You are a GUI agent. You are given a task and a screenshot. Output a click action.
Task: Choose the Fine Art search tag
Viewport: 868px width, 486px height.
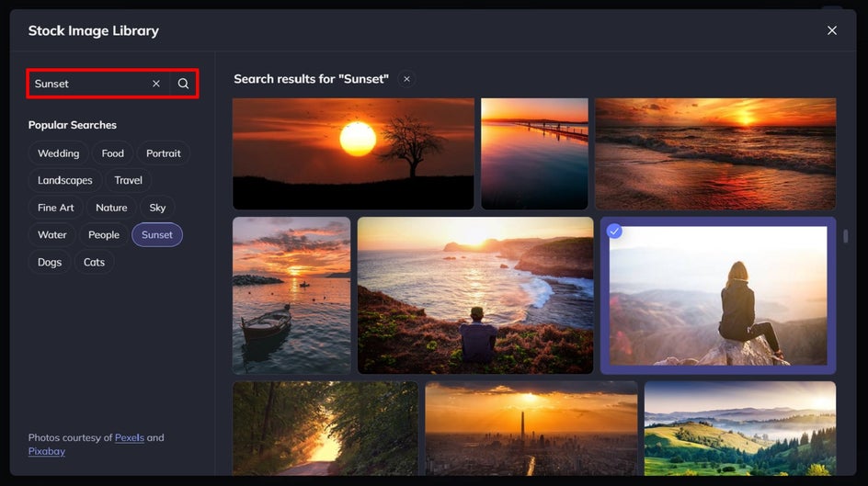[55, 208]
